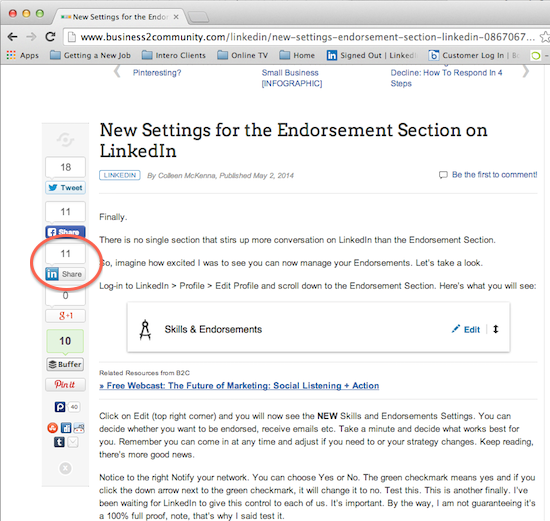Close the share sidebar with X icon

coord(65,468)
